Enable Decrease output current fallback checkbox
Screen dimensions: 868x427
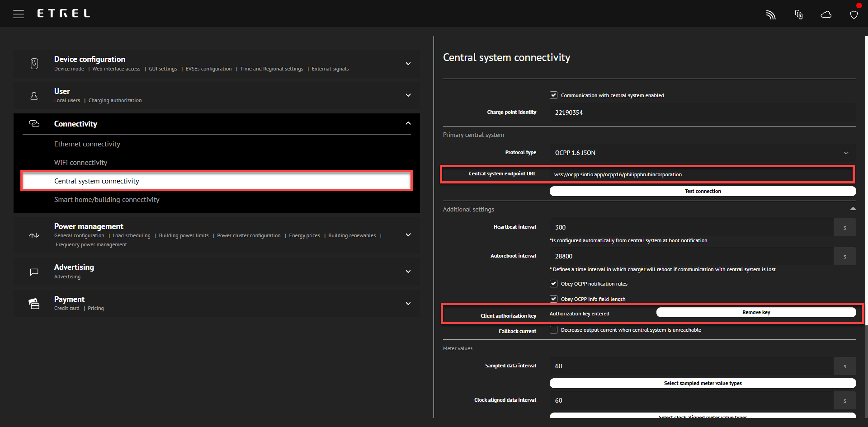[553, 330]
